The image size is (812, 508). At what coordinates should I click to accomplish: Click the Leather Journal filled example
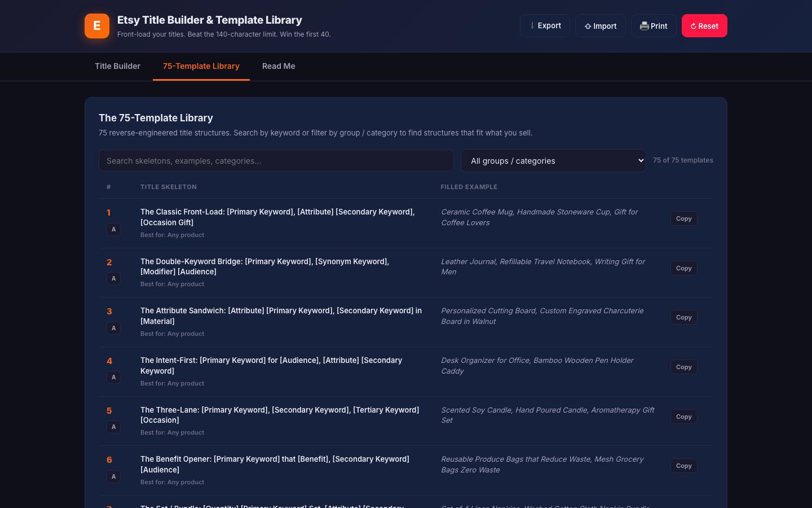(543, 266)
